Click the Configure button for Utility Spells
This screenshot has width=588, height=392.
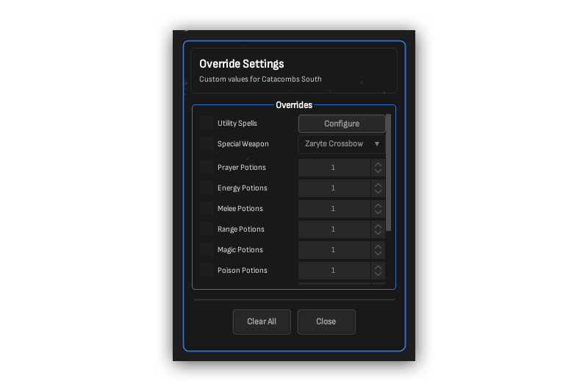click(341, 124)
